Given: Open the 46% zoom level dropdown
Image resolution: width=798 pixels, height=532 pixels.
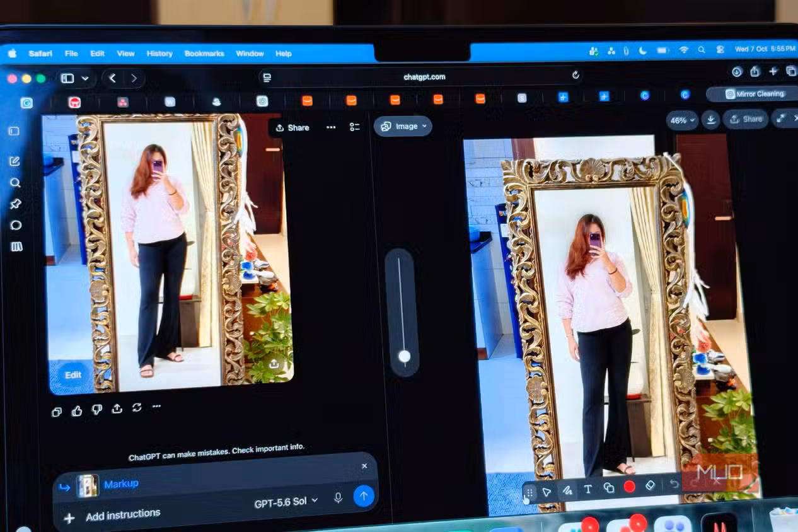Looking at the screenshot, I should point(683,120).
